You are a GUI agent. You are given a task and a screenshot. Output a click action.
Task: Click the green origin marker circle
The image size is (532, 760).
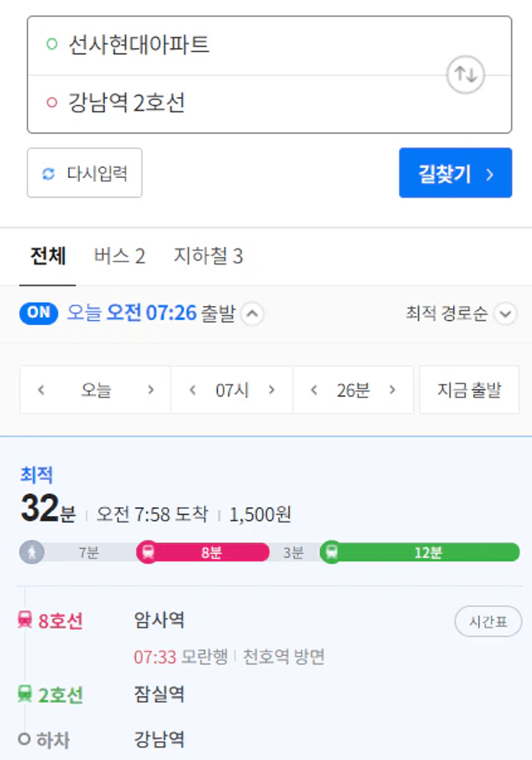(52, 44)
